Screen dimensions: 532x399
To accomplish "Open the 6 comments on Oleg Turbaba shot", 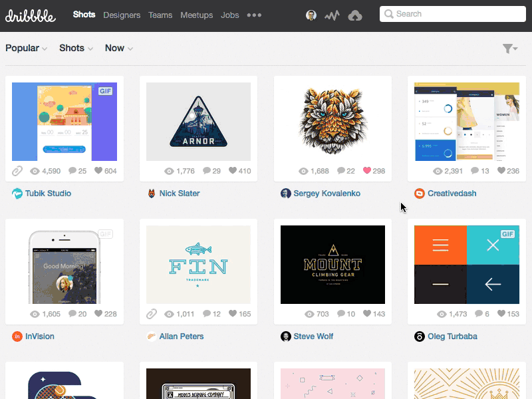I will (482, 314).
